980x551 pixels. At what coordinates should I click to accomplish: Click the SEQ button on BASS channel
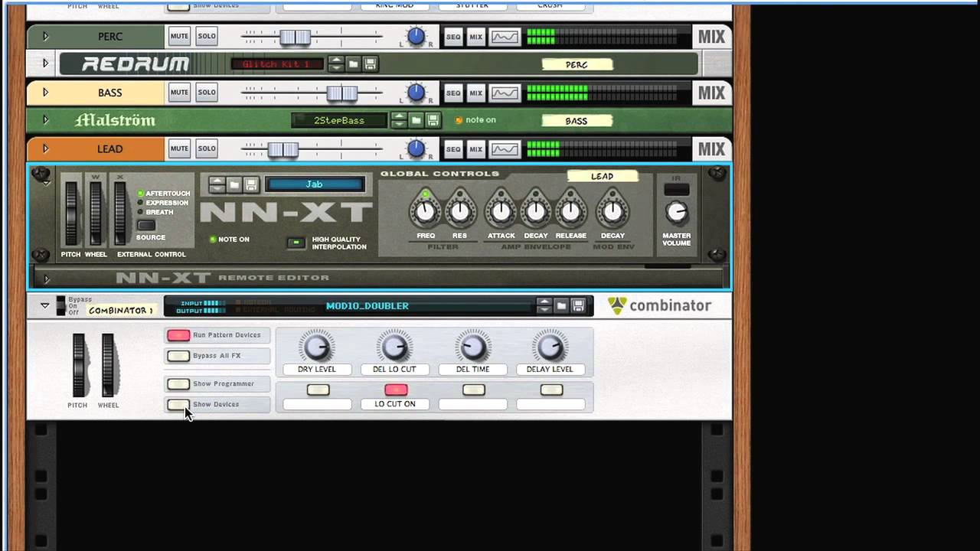[x=453, y=93]
